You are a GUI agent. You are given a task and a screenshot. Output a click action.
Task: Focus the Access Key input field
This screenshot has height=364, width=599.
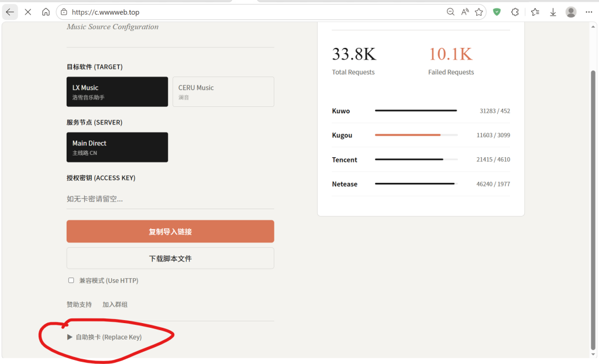point(170,199)
